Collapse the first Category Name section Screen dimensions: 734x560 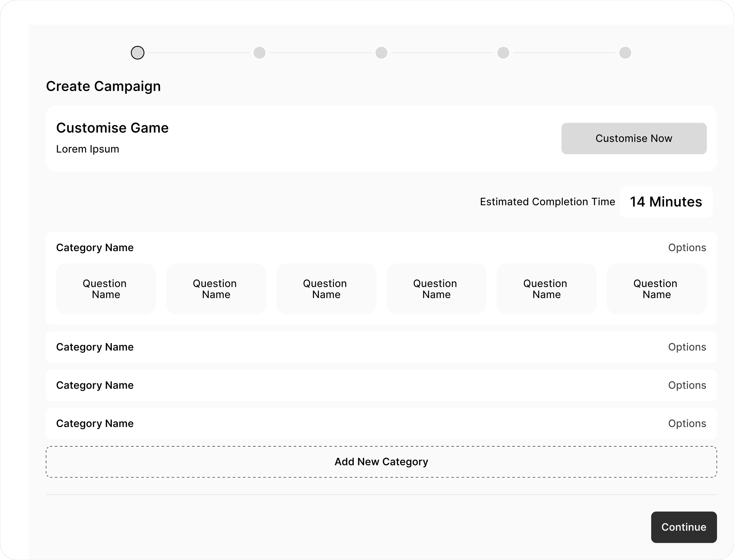point(95,248)
